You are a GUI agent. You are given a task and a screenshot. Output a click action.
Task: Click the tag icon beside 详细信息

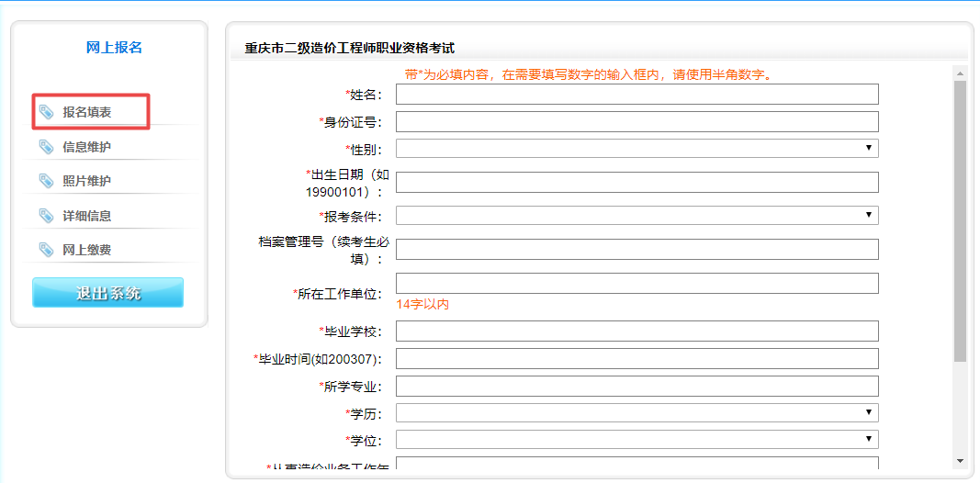pyautogui.click(x=46, y=216)
